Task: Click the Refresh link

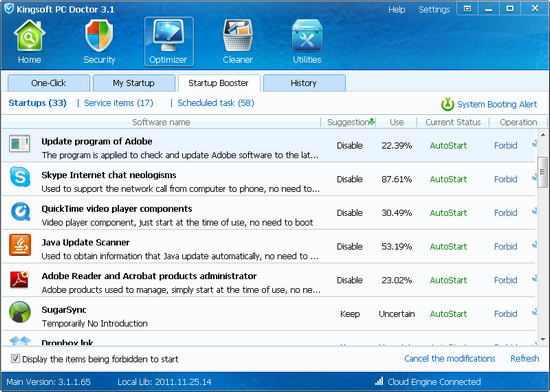Action: point(525,358)
